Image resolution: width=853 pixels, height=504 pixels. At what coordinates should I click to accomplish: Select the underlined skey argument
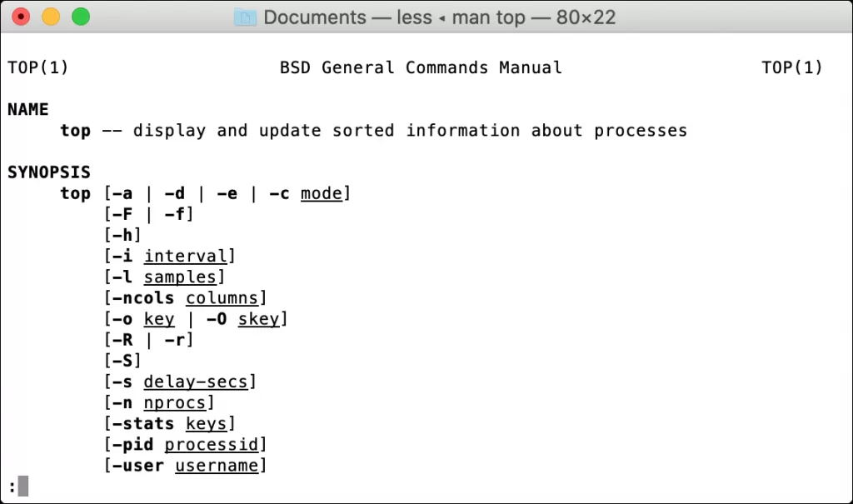[x=259, y=318]
